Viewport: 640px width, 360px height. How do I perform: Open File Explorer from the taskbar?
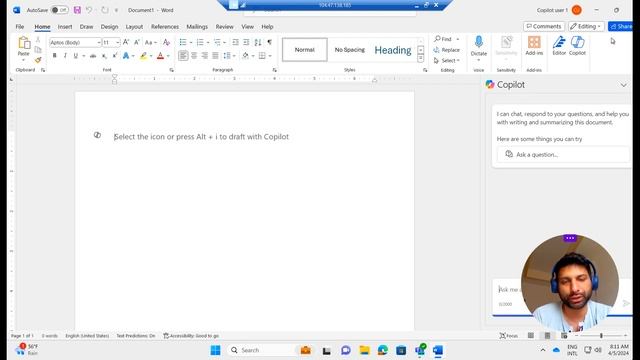coord(364,350)
